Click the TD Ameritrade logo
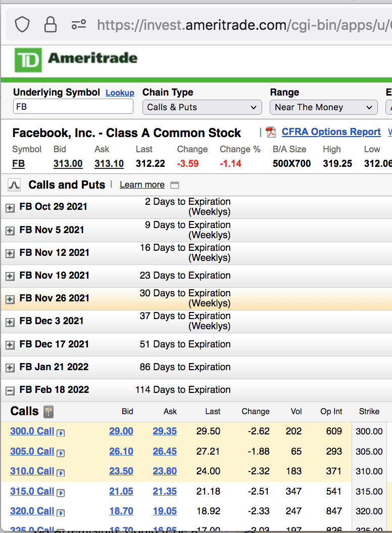392x533 pixels. tap(76, 60)
